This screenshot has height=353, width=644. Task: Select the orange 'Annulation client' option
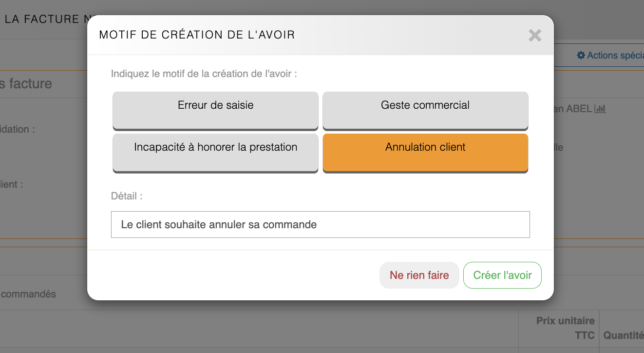425,152
